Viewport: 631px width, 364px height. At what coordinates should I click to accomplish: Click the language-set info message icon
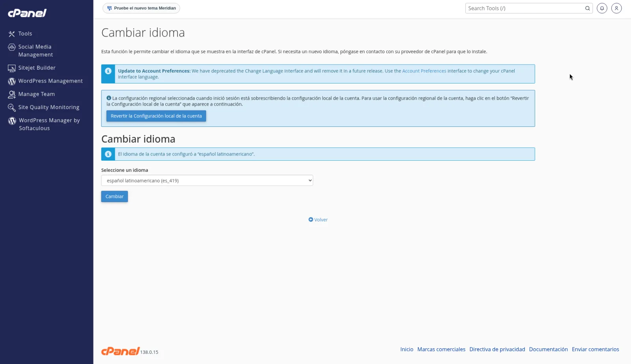[108, 154]
